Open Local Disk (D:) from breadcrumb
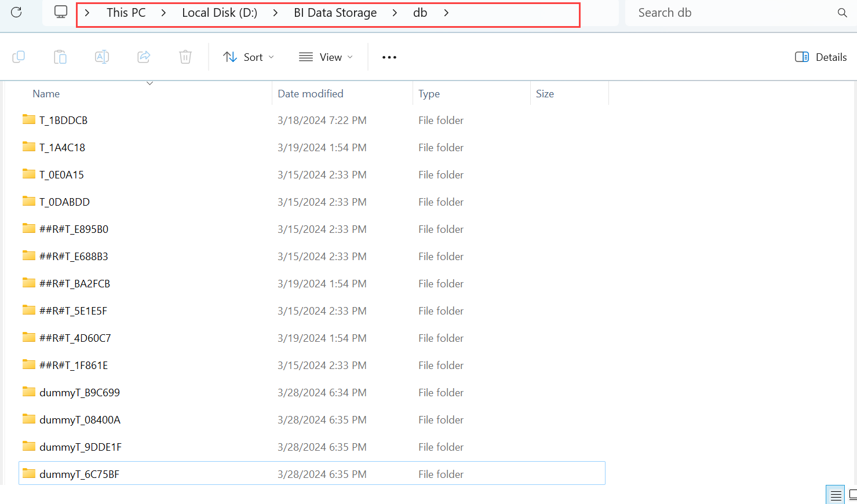This screenshot has height=504, width=857. [219, 12]
